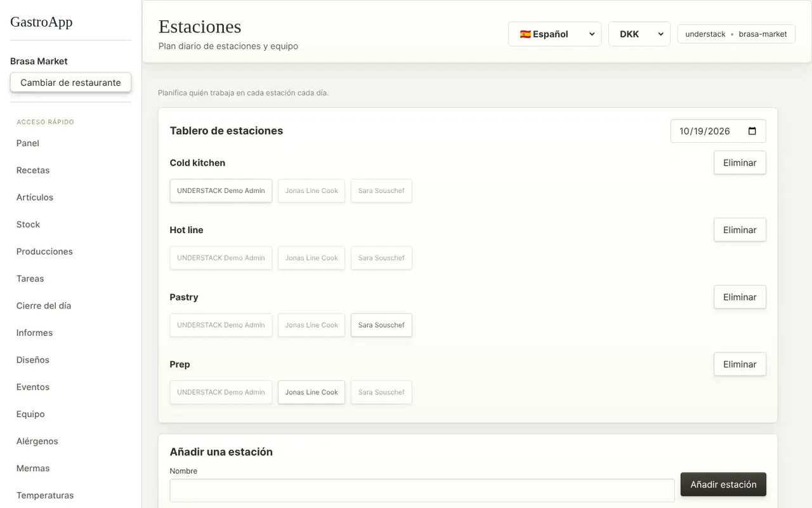Go to Producciones
The width and height of the screenshot is (812, 508).
[x=44, y=251]
